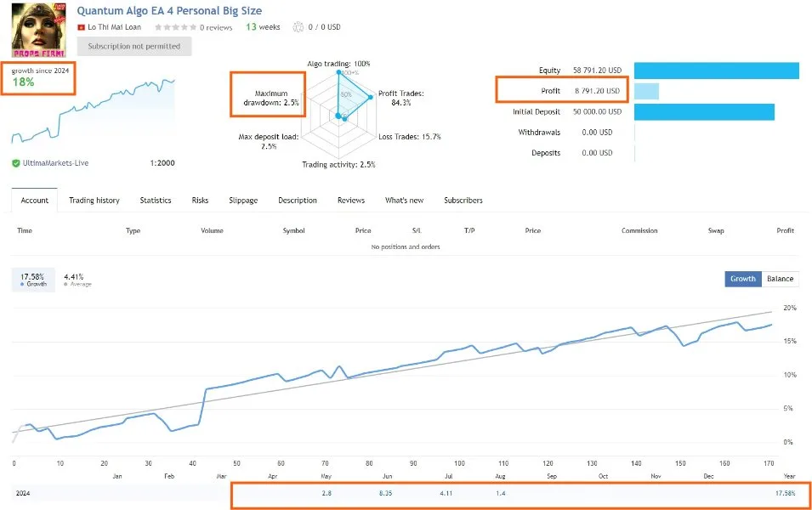Select the Risks tab

(x=200, y=201)
